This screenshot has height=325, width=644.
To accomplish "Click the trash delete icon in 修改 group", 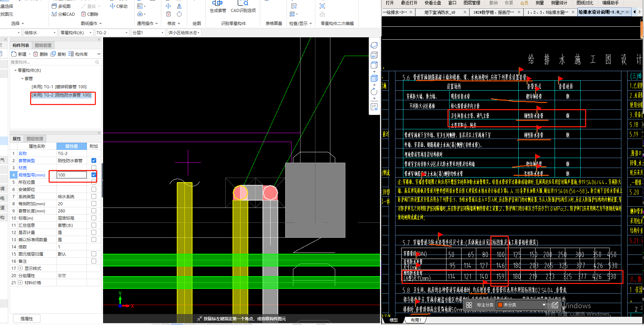I will coord(168,14).
